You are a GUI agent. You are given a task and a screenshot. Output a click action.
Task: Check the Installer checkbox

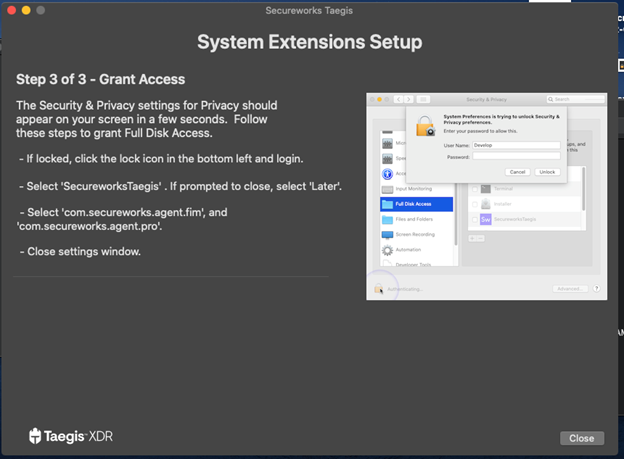(472, 203)
